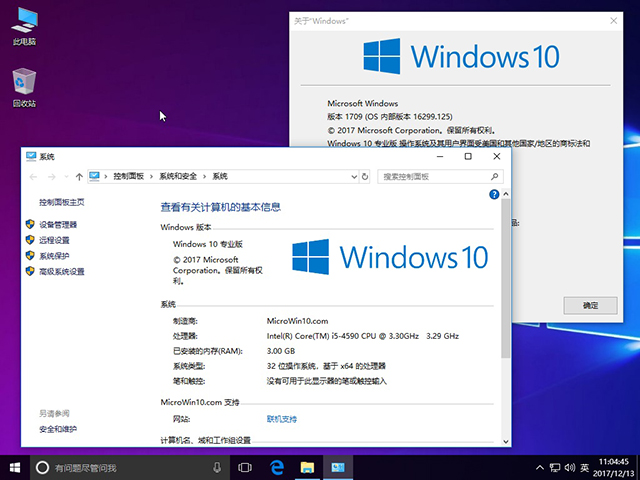Image resolution: width=640 pixels, height=480 pixels.
Task: Click the processor value Intel(R) Core(TM) i5-4590
Action: click(x=363, y=336)
